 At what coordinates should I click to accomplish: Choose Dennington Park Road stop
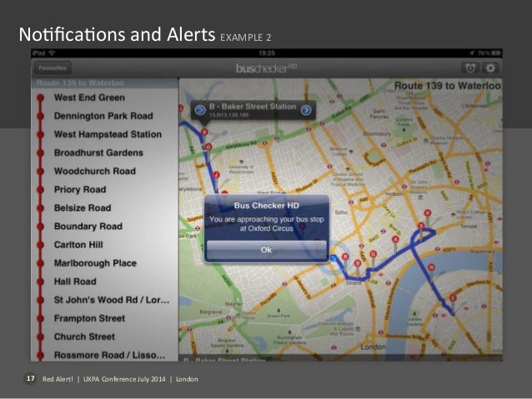(x=104, y=116)
